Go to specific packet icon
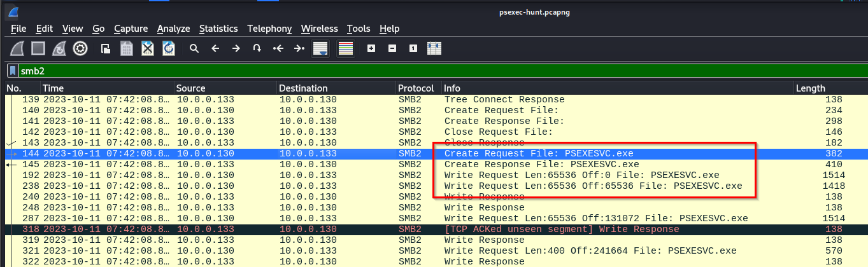Screen dimensions: 868x267 257,48
